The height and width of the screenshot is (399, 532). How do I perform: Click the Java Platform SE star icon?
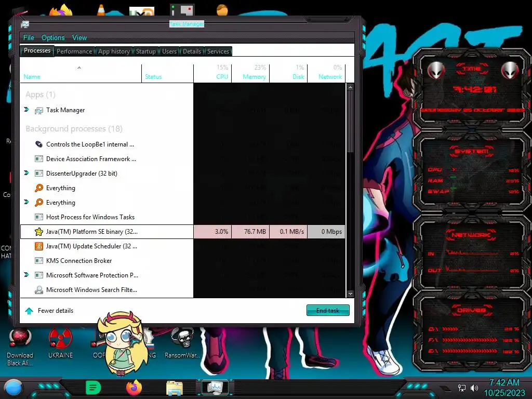tap(39, 231)
